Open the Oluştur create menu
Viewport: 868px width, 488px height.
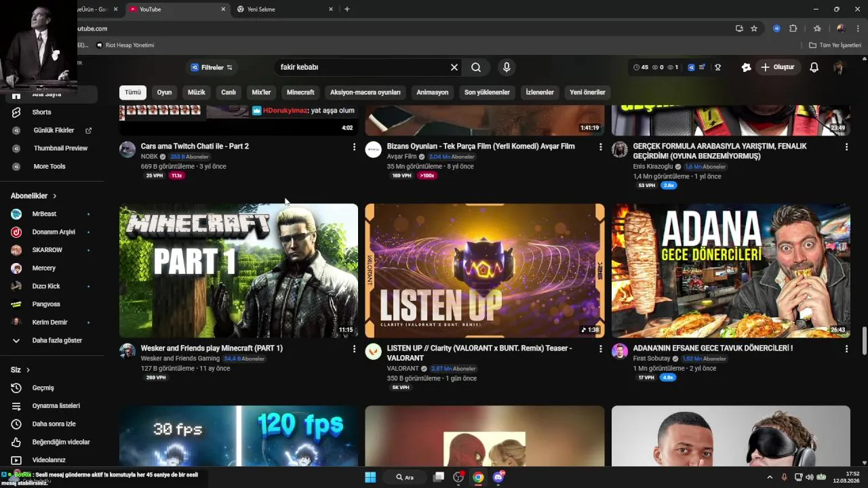pos(778,67)
